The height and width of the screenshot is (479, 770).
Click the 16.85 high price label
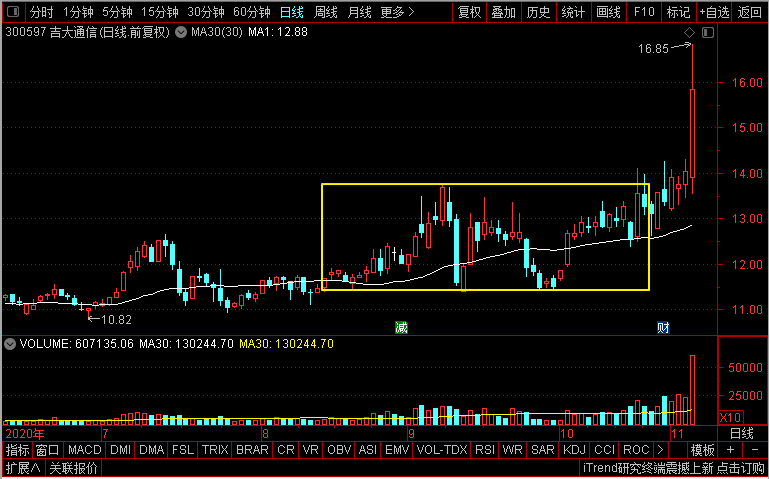click(654, 49)
